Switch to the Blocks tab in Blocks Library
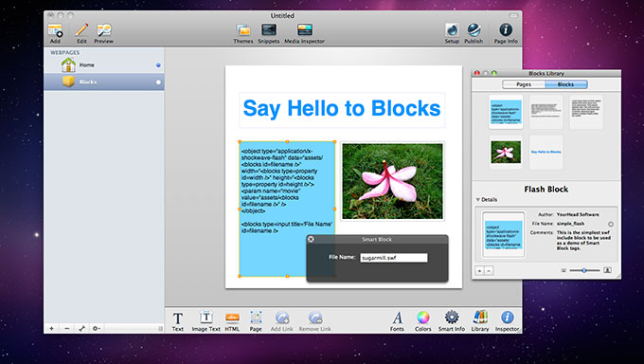This screenshot has width=644, height=364. click(x=566, y=84)
